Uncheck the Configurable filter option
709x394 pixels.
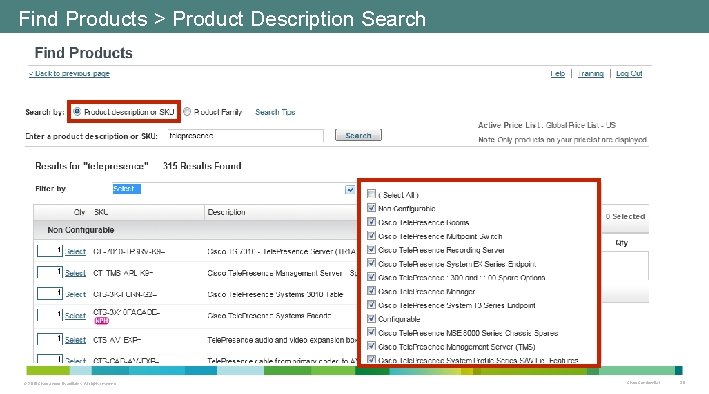[371, 318]
